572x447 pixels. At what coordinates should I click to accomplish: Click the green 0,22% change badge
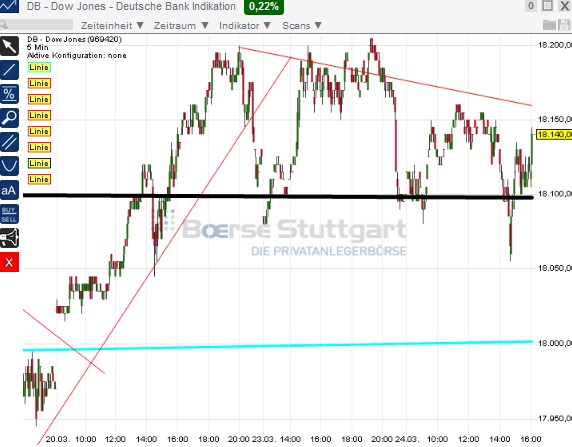tap(264, 7)
